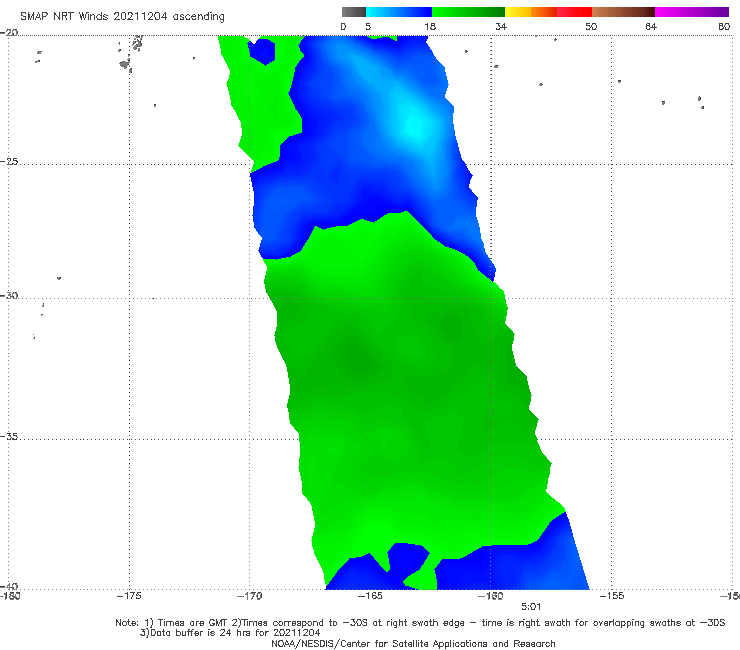The width and height of the screenshot is (740, 650).
Task: Click the longitude label '-160'
Action: pyautogui.click(x=491, y=596)
